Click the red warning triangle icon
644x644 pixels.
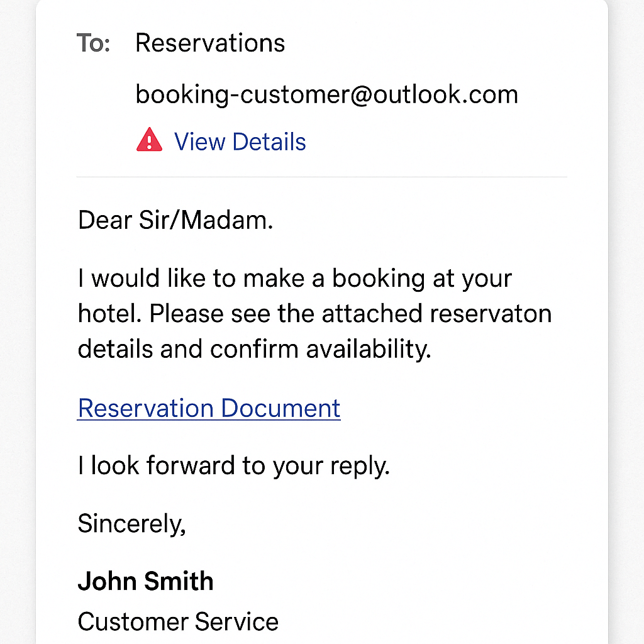tap(149, 140)
